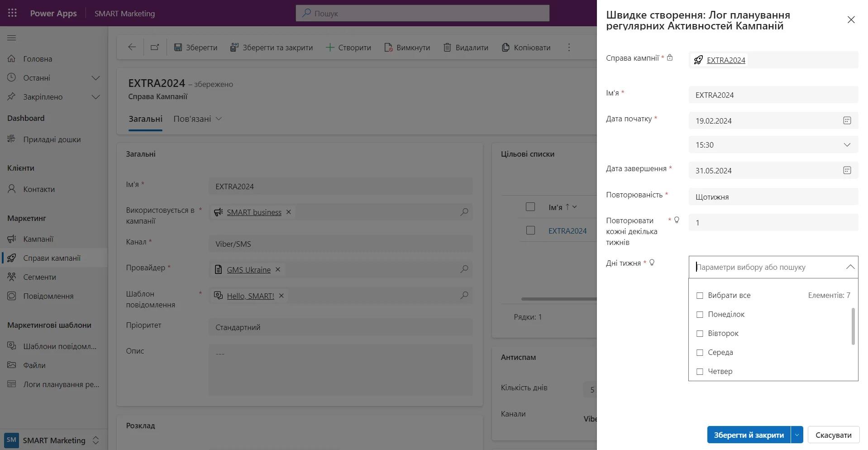The image size is (868, 450).
Task: Open the EXTRA2024 campaign link in panel
Action: pyautogui.click(x=725, y=60)
